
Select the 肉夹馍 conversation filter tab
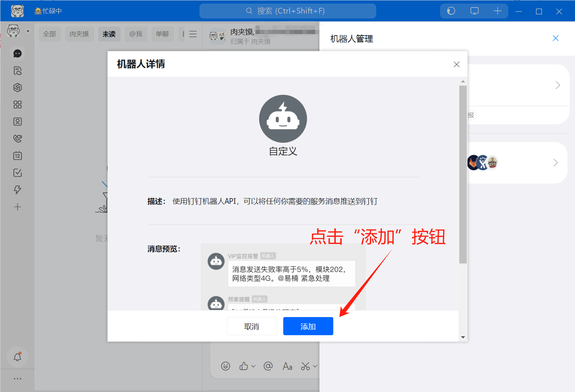click(80, 34)
